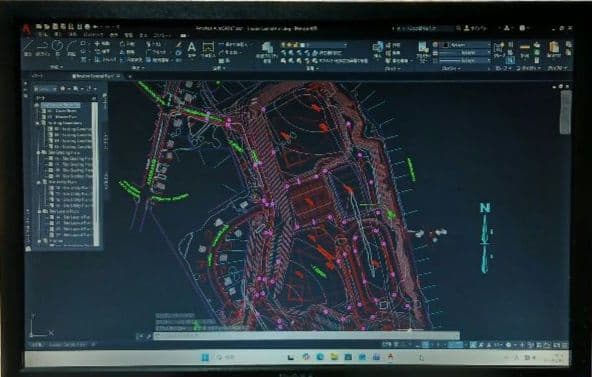Open the Parametric ribbon tab
Image resolution: width=592 pixels, height=377 pixels.
click(x=93, y=35)
